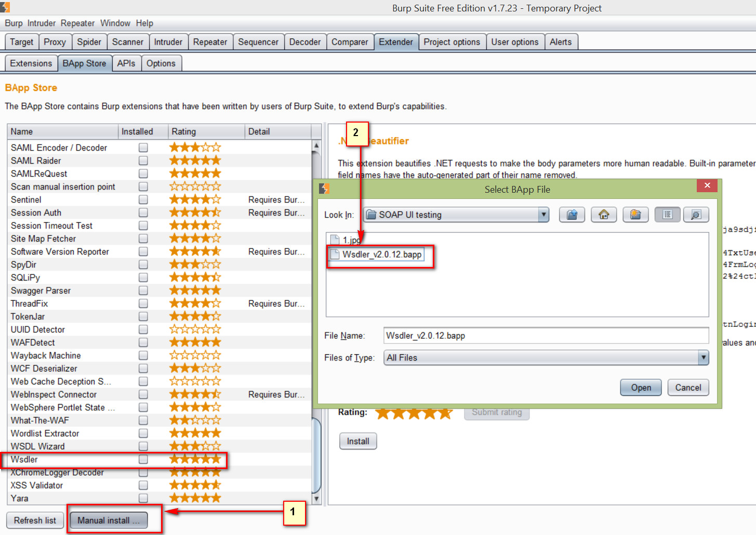Click the fifth rating star for Wsdler

pyautogui.click(x=217, y=459)
